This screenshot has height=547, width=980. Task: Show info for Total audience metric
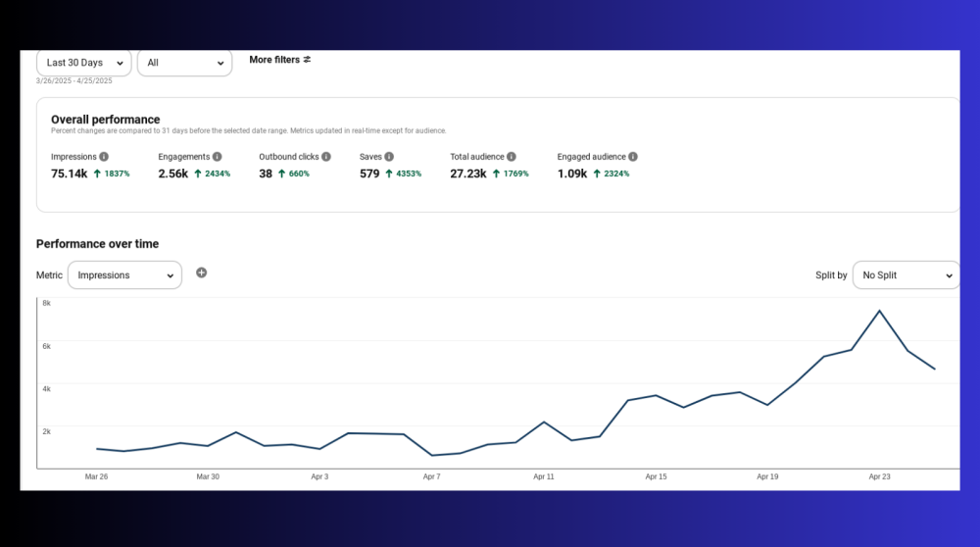click(512, 157)
